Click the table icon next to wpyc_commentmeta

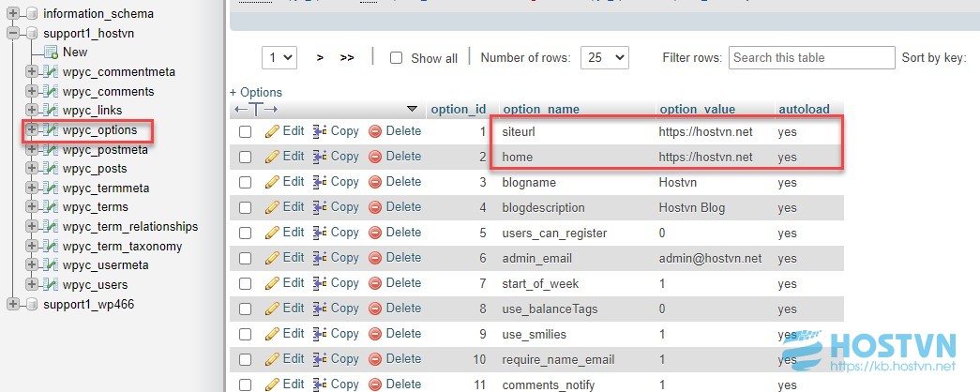[51, 72]
